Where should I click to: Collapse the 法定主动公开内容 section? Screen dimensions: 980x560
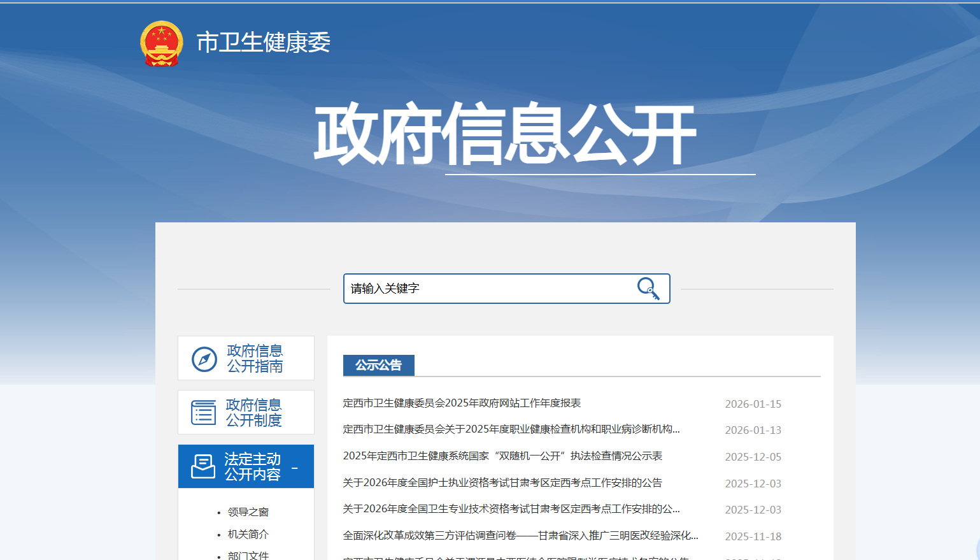[295, 468]
